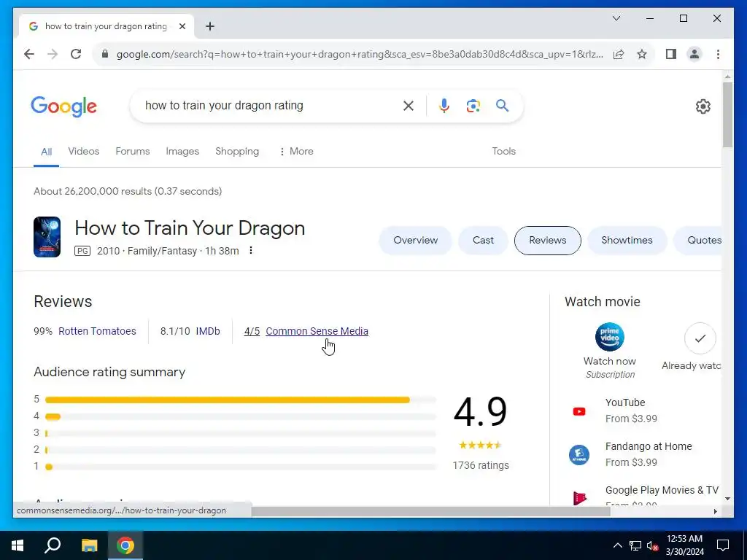
Task: Open the Chrome side panel
Action: [x=671, y=54]
